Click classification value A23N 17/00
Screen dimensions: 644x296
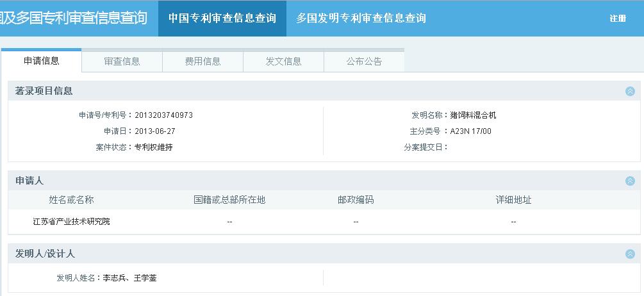[470, 131]
